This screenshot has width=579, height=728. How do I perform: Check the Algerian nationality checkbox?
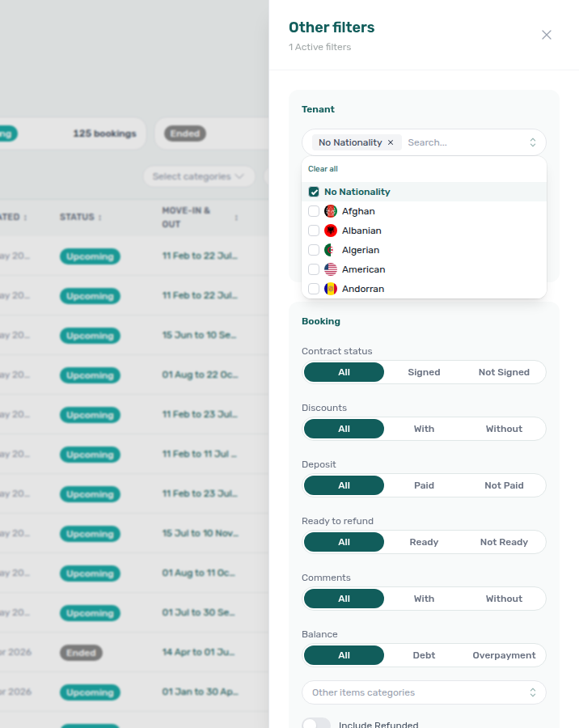314,250
